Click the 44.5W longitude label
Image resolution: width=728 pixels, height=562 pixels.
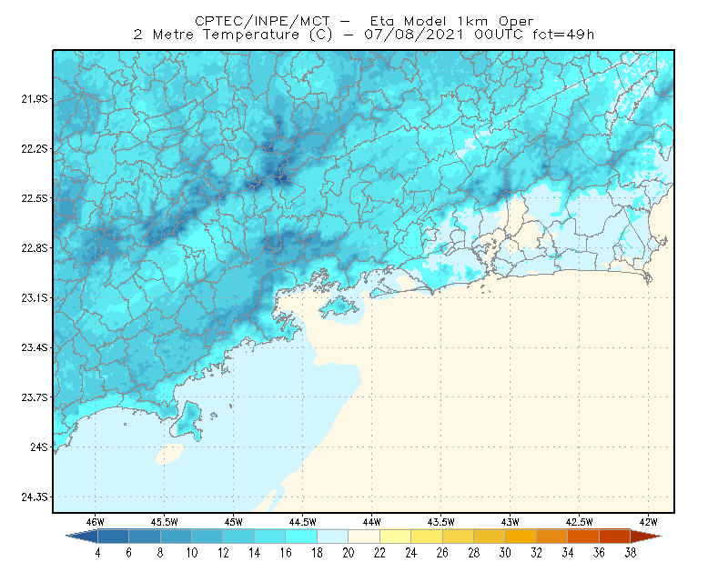303,522
